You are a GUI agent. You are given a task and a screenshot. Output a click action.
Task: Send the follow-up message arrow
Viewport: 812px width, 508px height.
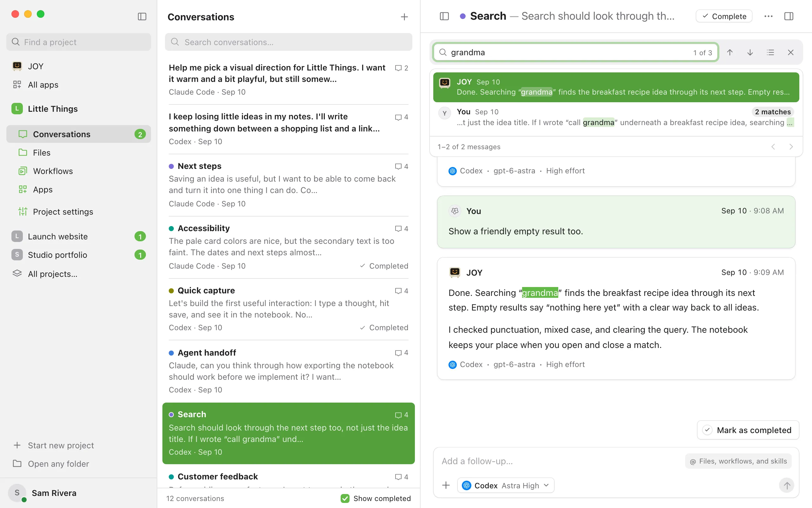click(x=787, y=485)
